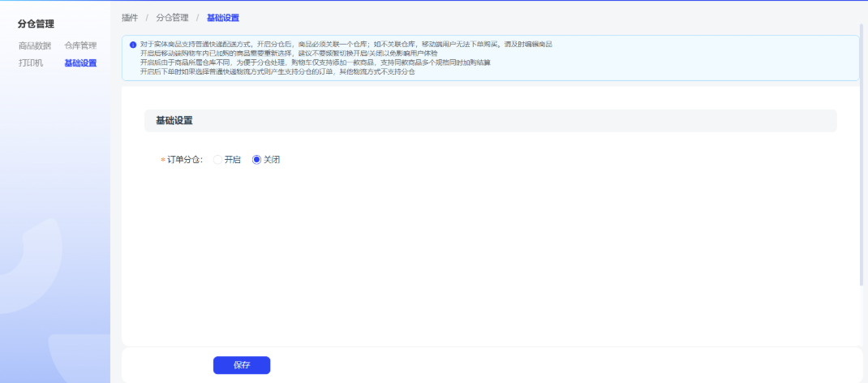The image size is (868, 383).
Task: Open the 打印机 sidebar item
Action: coord(31,62)
